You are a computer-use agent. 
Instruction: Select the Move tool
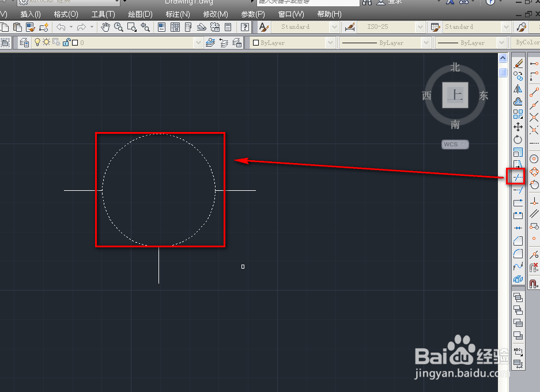point(518,127)
